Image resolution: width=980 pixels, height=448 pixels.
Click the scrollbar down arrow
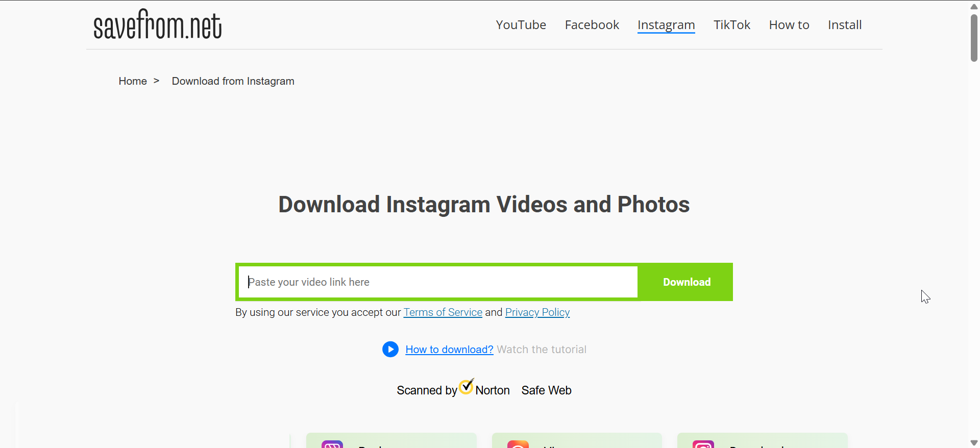tap(974, 442)
